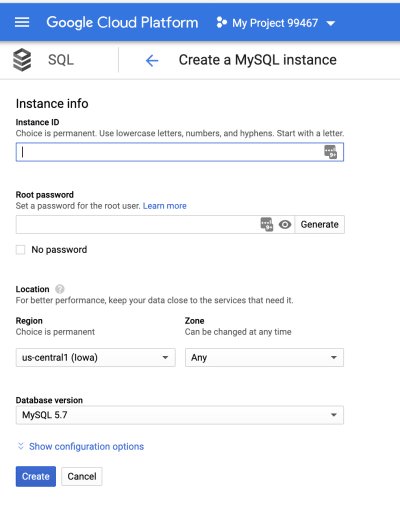This screenshot has width=400, height=508.
Task: Open Database version dropdown MySQL 5.7
Action: pos(180,415)
